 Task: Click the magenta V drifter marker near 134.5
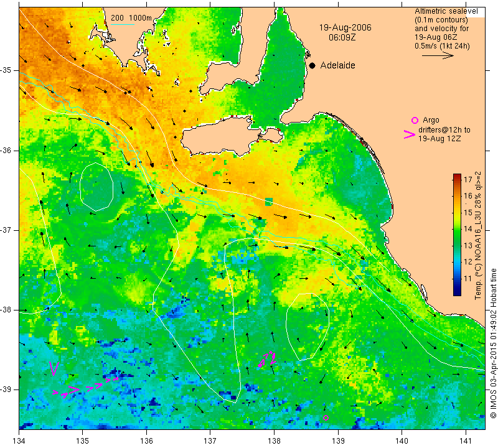tap(54, 368)
